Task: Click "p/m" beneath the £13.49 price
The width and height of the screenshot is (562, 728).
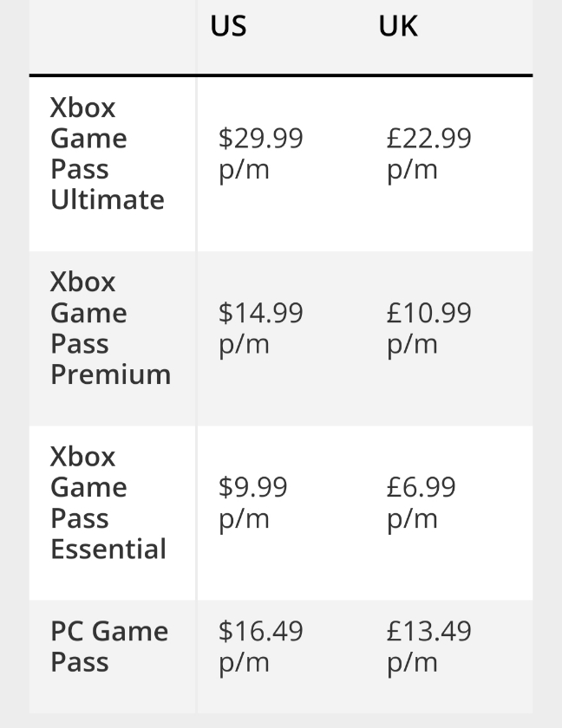Action: [412, 663]
